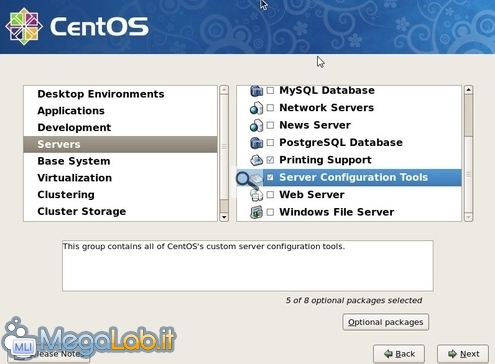495x364 pixels.
Task: Click the MySQL Database label
Action: [x=327, y=90]
